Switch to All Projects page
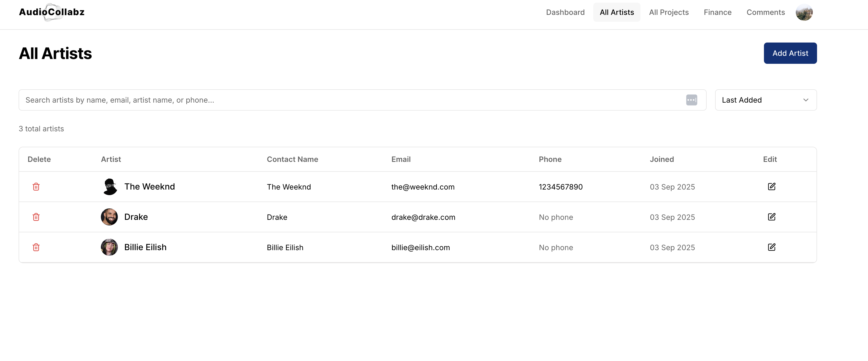868x361 pixels. click(669, 12)
